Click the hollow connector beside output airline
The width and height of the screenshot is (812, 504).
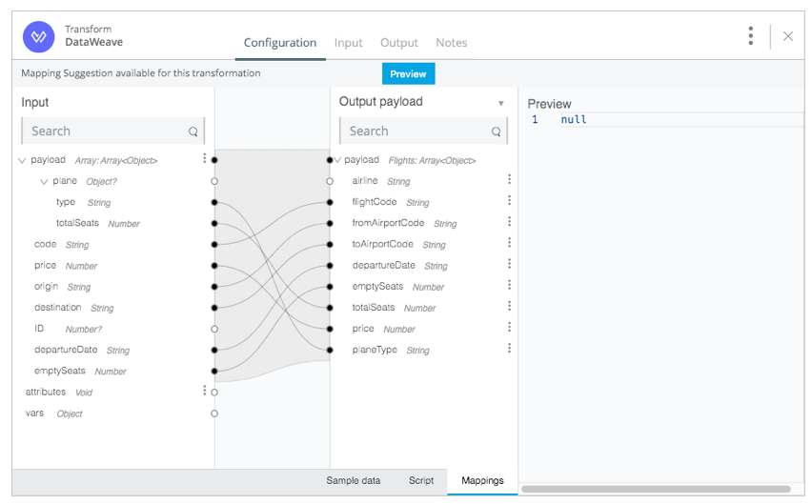[330, 181]
